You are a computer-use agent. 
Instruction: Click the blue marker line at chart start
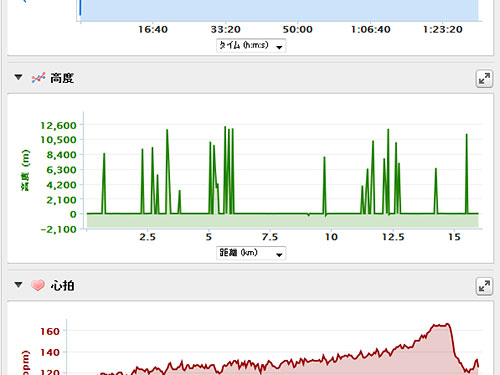tap(80, 8)
